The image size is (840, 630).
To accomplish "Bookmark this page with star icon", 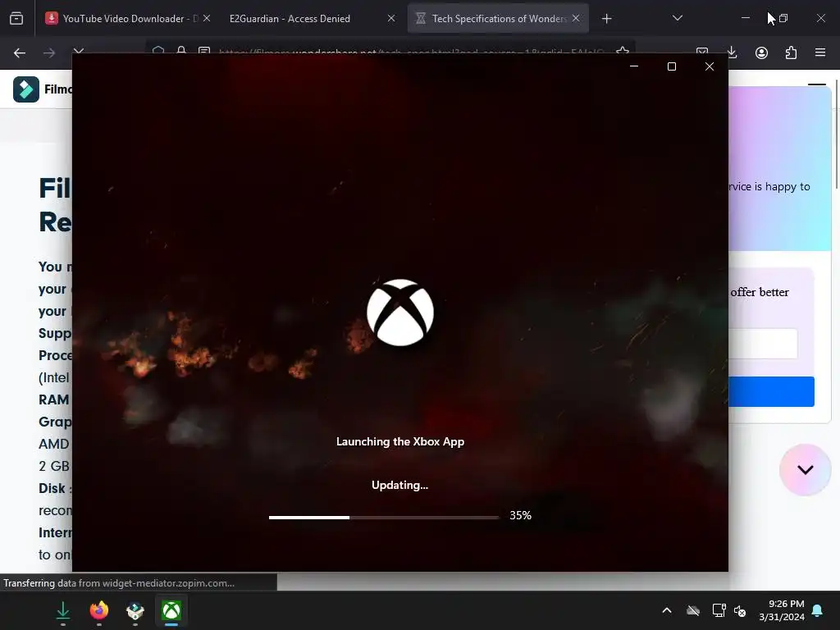I will (x=623, y=51).
